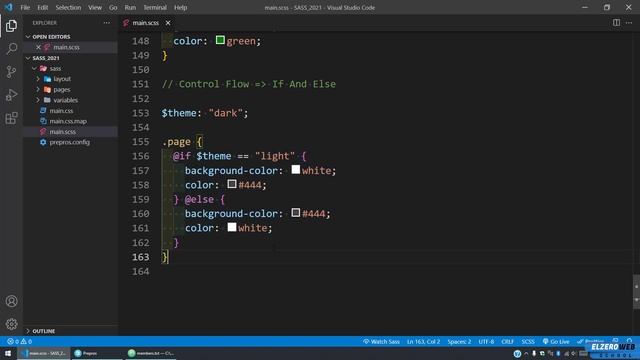Image resolution: width=640 pixels, height=360 pixels.
Task: Click UTF-8 encoding selector
Action: click(x=486, y=342)
